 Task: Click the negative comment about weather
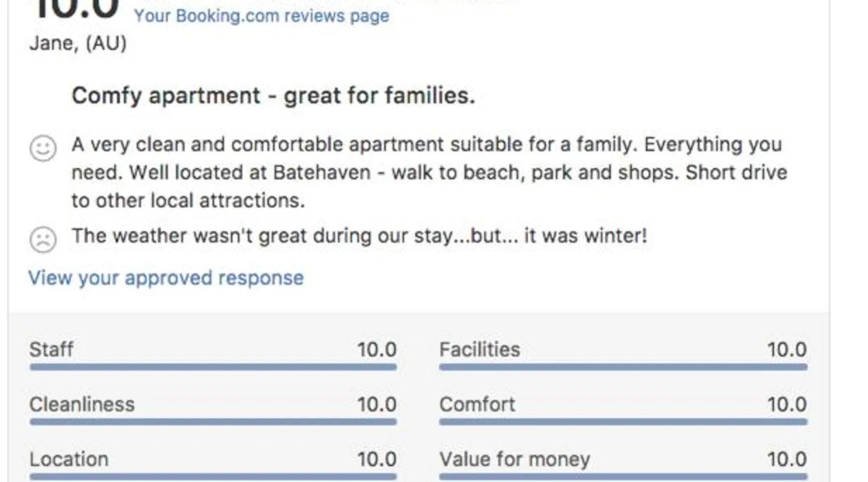[x=359, y=236]
